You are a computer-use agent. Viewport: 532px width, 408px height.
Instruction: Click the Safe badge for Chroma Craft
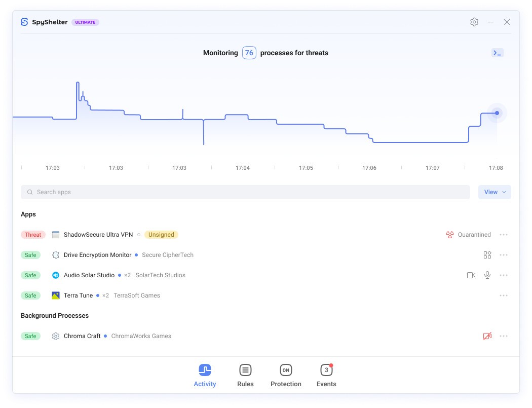[30, 336]
